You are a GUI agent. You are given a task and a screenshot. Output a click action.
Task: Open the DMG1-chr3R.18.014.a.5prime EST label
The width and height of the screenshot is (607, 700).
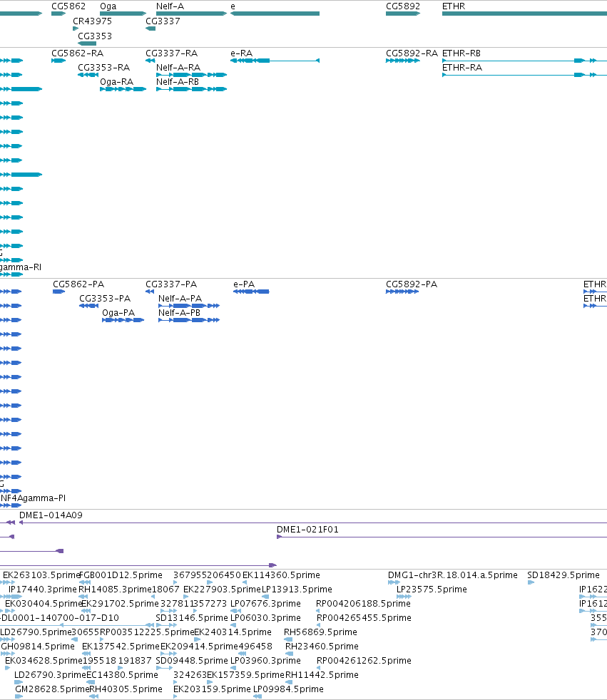tap(453, 575)
